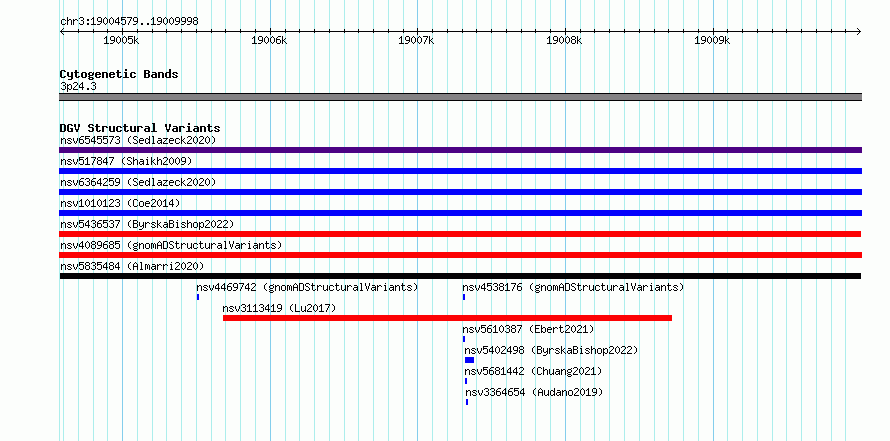The height and width of the screenshot is (441, 890).
Task: Click the 19006k ruler tick label
Action: 269,40
